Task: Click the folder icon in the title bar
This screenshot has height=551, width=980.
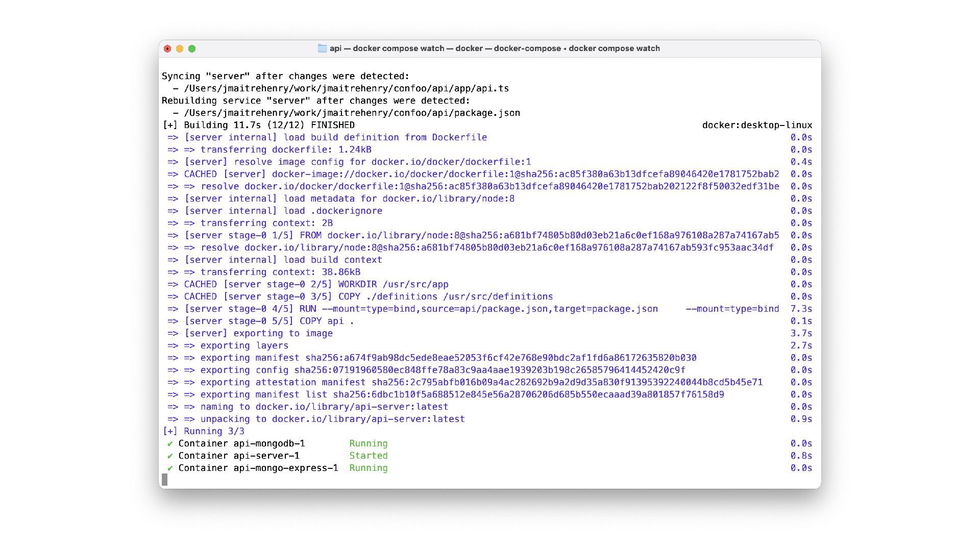Action: [322, 48]
